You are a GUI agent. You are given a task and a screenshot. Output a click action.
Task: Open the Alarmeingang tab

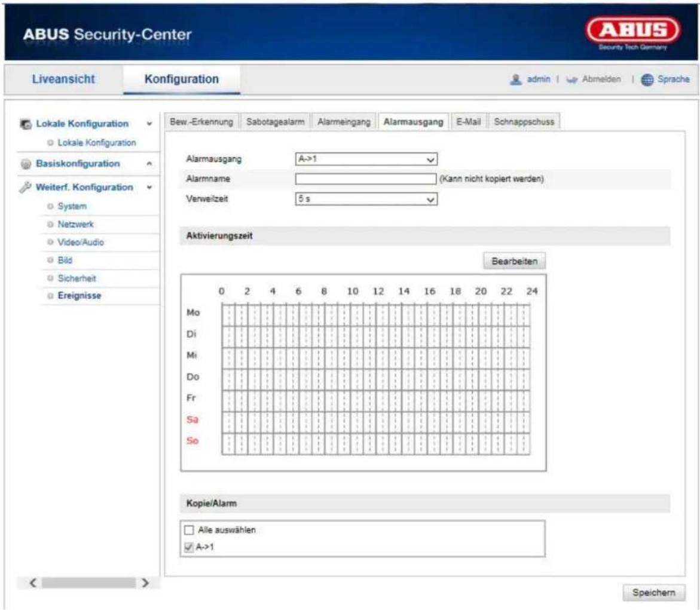tap(344, 122)
